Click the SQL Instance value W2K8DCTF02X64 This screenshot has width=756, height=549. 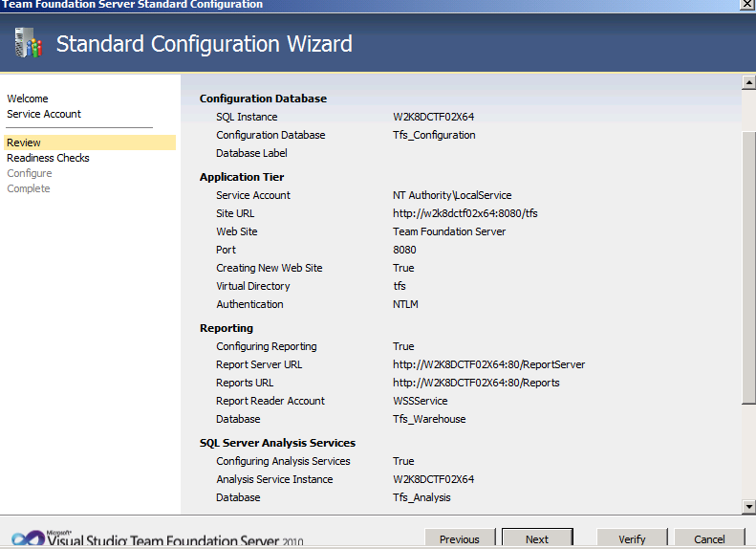(x=433, y=117)
